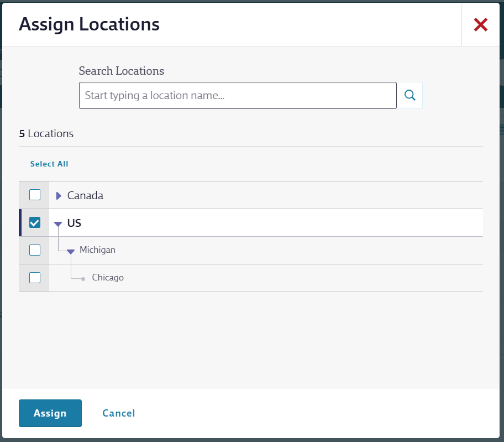Select the Chicago row label
Viewport: 504px width, 442px height.
coord(108,278)
